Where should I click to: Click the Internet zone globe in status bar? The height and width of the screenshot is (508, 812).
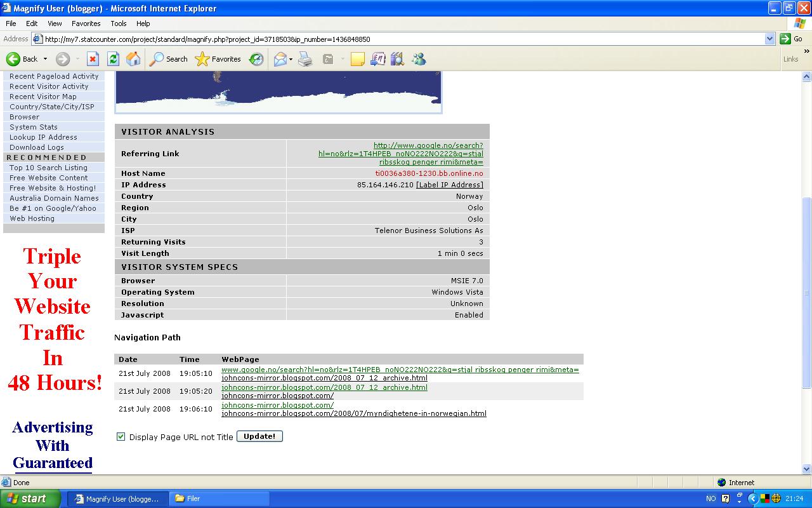point(721,483)
